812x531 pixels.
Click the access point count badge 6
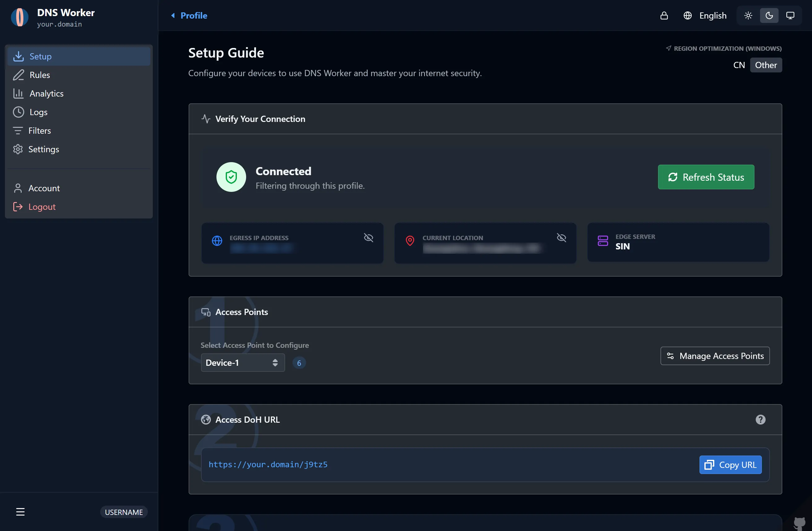click(299, 363)
